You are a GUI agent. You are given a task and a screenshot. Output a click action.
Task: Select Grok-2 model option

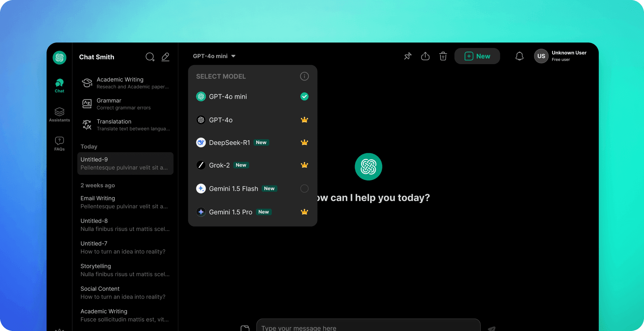[252, 165]
